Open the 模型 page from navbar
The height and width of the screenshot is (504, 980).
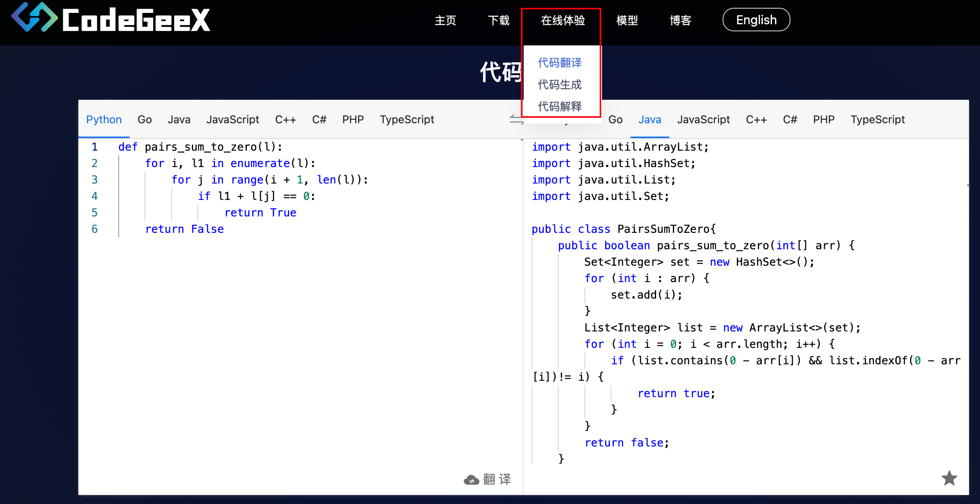point(627,21)
